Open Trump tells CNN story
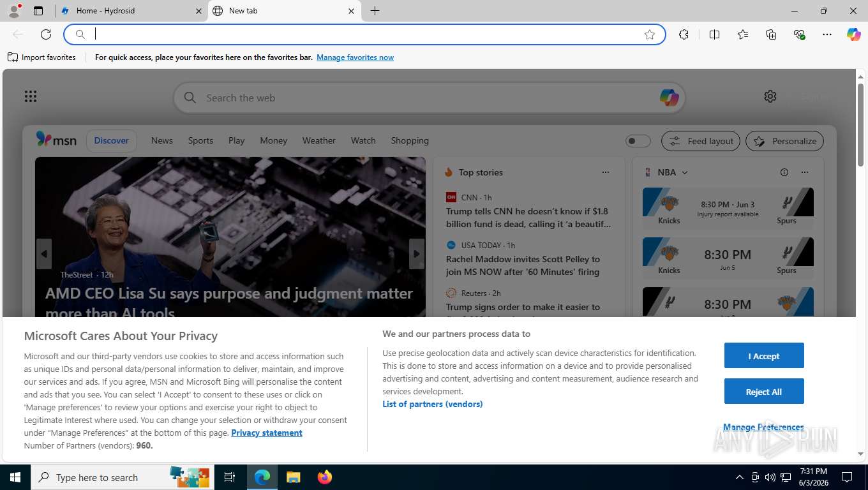Viewport: 868px width, 490px height. (x=528, y=218)
